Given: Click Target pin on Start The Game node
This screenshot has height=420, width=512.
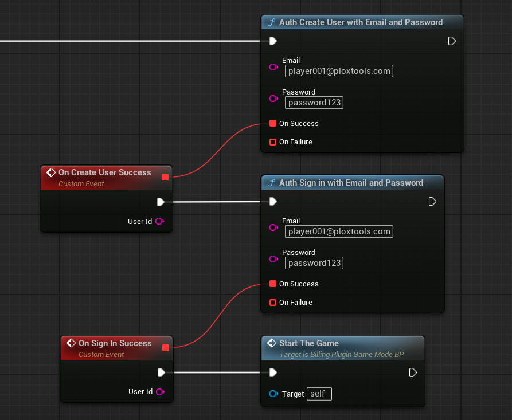Looking at the screenshot, I should point(273,394).
